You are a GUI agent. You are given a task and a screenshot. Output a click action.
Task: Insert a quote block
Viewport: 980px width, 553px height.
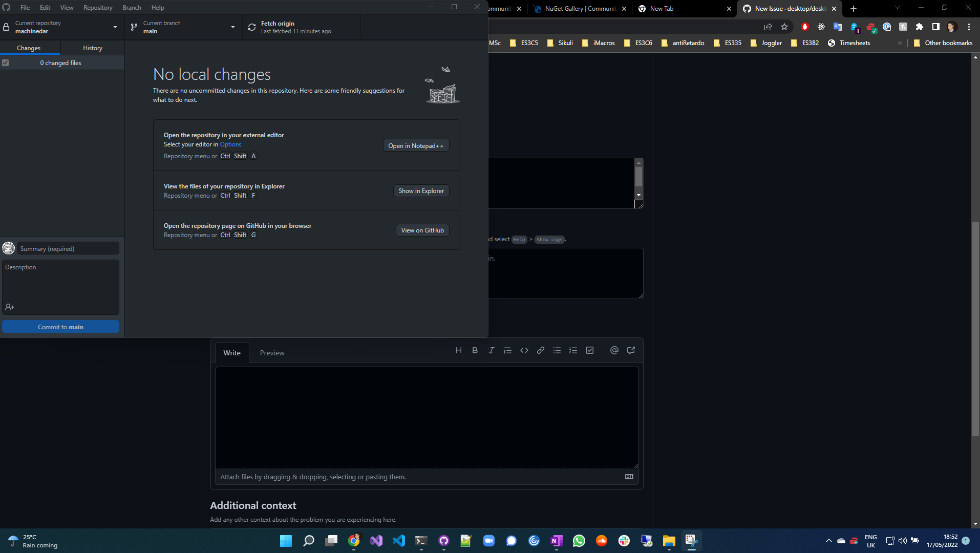(x=507, y=350)
